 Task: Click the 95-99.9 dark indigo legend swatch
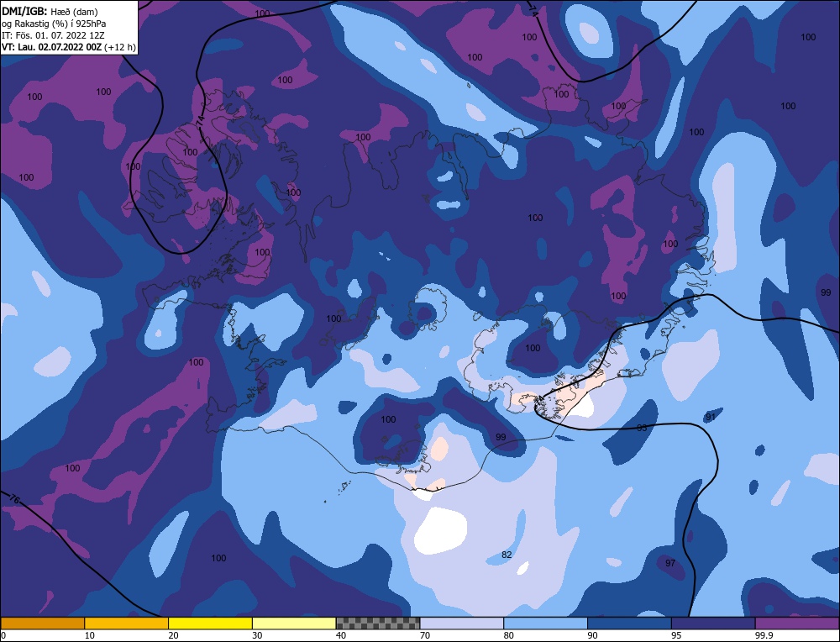(713, 624)
